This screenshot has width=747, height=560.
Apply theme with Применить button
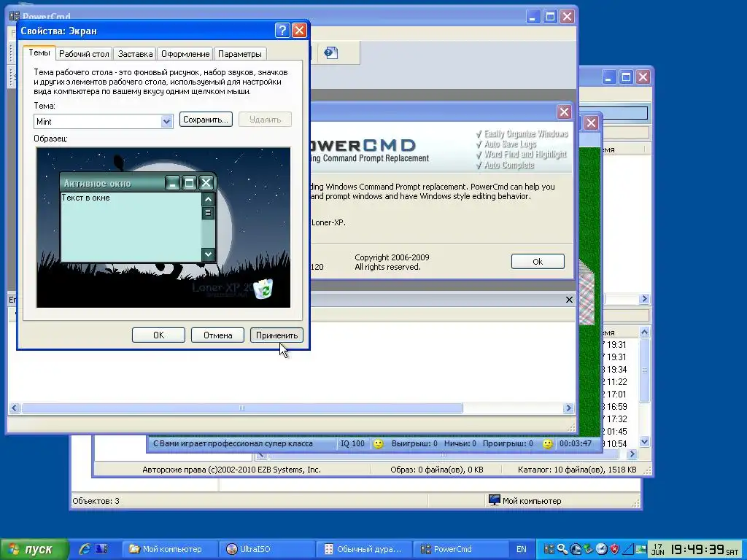click(276, 335)
